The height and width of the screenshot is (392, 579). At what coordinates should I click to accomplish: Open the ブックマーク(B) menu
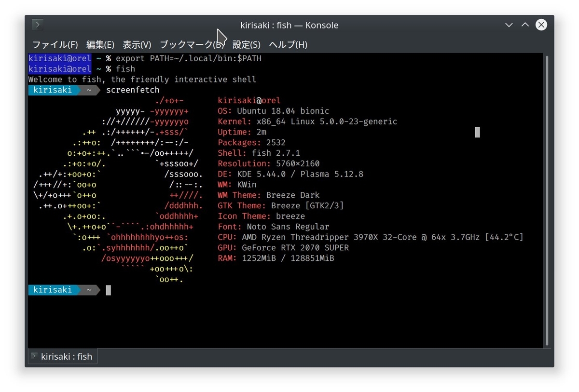[192, 45]
